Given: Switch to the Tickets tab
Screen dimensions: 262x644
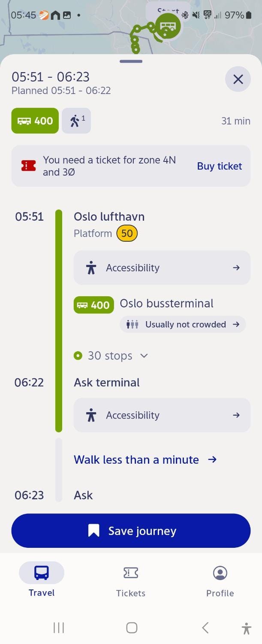Looking at the screenshot, I should pyautogui.click(x=131, y=581).
